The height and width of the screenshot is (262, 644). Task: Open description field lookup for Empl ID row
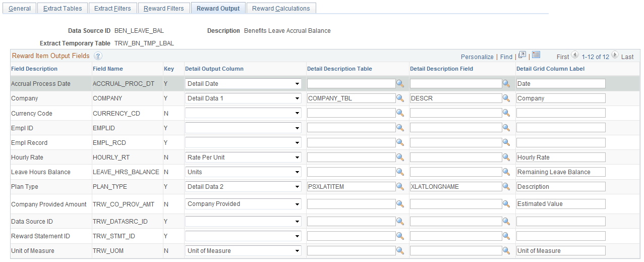[x=506, y=128]
